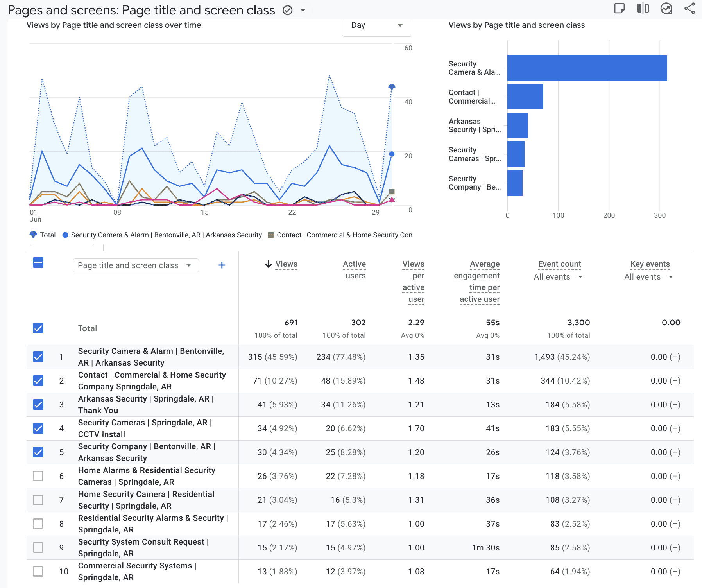This screenshot has height=588, width=702.
Task: Click the Views sort arrow
Action: [x=269, y=264]
